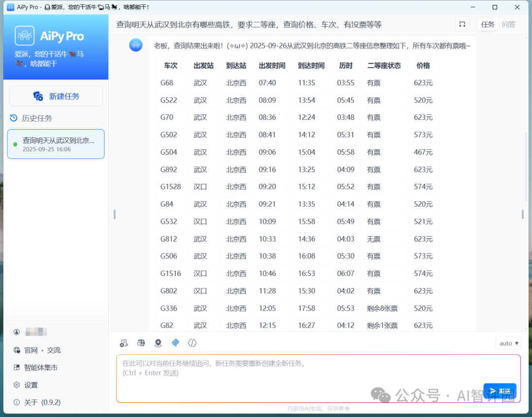The width and height of the screenshot is (532, 417).
Task: Open the auto model dropdown
Action: tap(508, 343)
